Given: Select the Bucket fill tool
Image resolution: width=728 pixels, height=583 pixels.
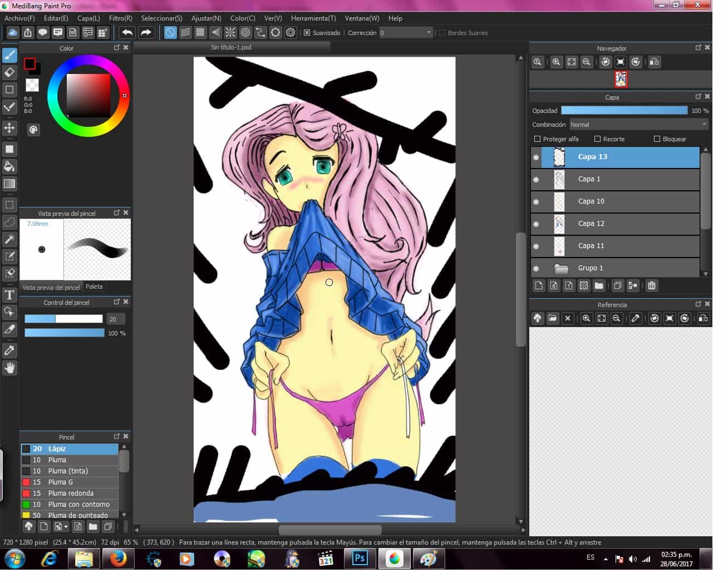Looking at the screenshot, I should click(9, 166).
